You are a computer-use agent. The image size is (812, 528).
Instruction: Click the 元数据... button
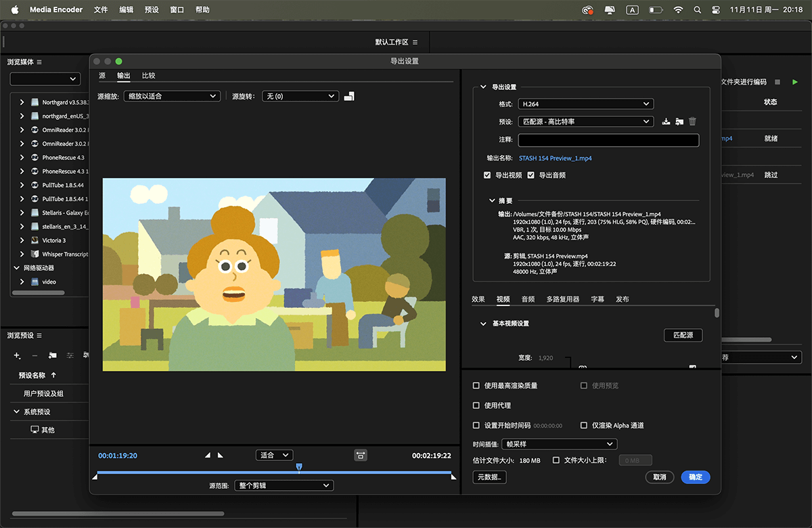pos(490,477)
